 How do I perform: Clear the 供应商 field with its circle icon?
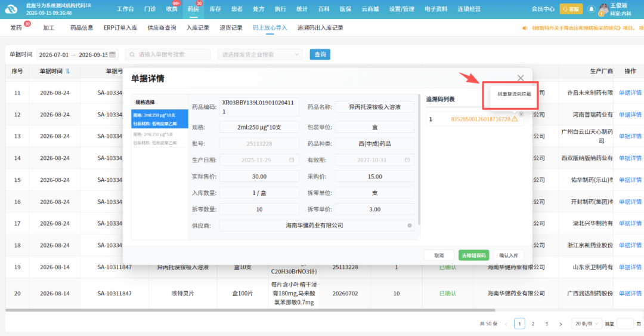410,226
